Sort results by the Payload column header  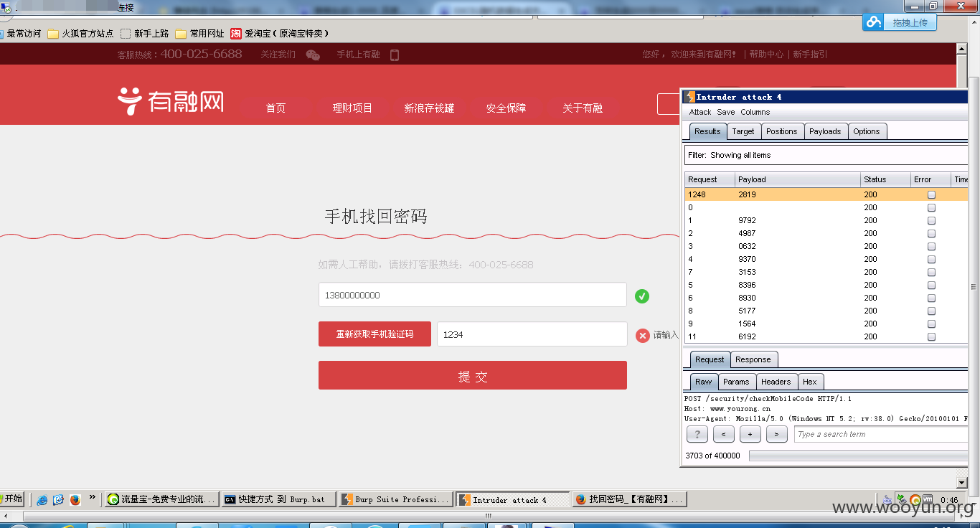coord(798,179)
